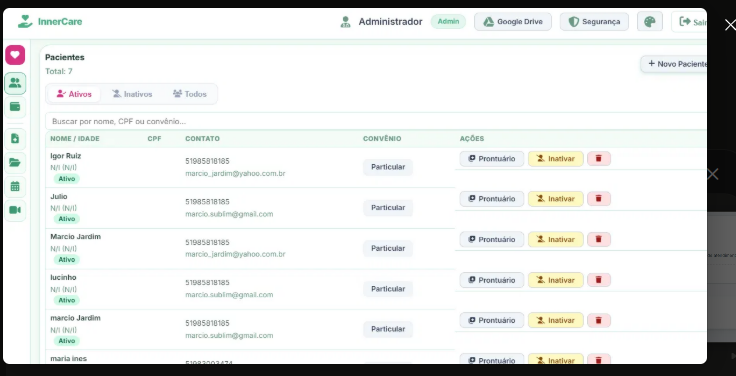This screenshot has height=376, width=736.
Task: Click the color palette theme icon
Action: [650, 22]
